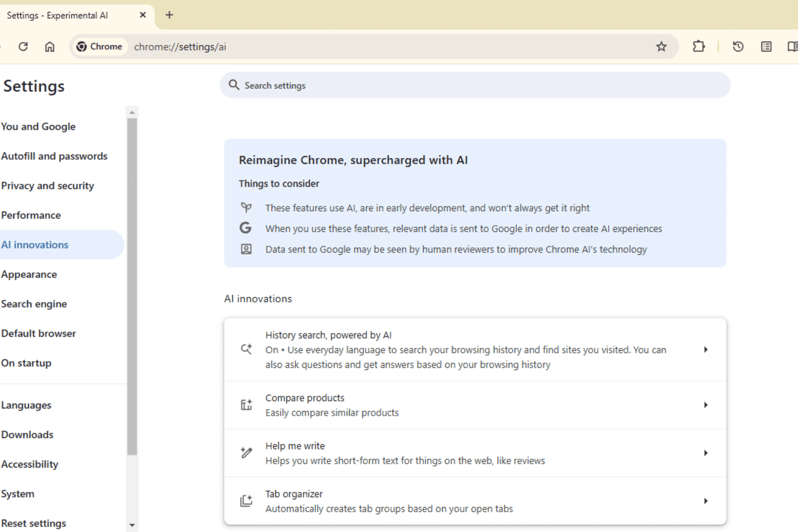Open the history clock icon in toolbar

[738, 47]
